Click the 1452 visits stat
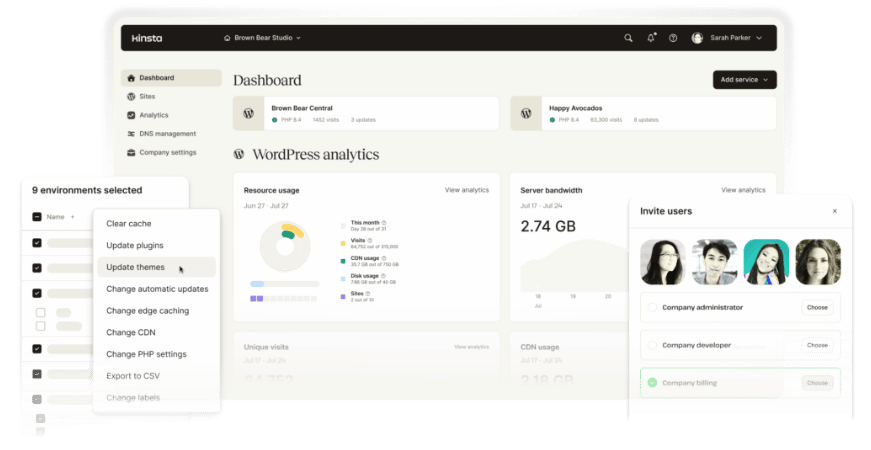Image resolution: width=871 pixels, height=450 pixels. point(326,120)
